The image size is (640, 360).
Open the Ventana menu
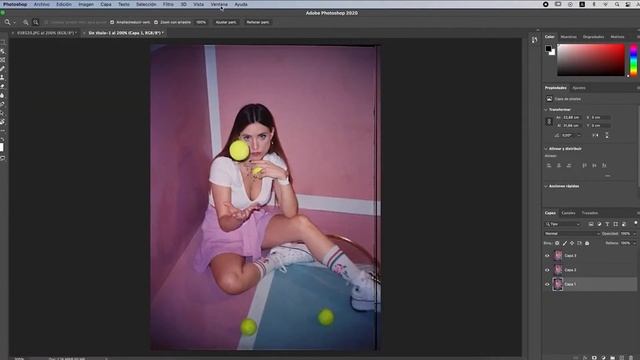pyautogui.click(x=219, y=4)
